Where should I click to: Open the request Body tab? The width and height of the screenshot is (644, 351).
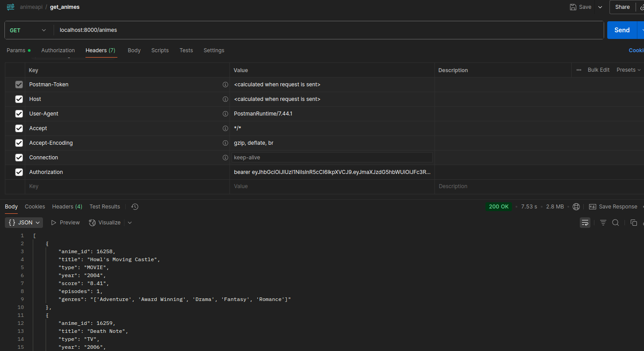[134, 50]
